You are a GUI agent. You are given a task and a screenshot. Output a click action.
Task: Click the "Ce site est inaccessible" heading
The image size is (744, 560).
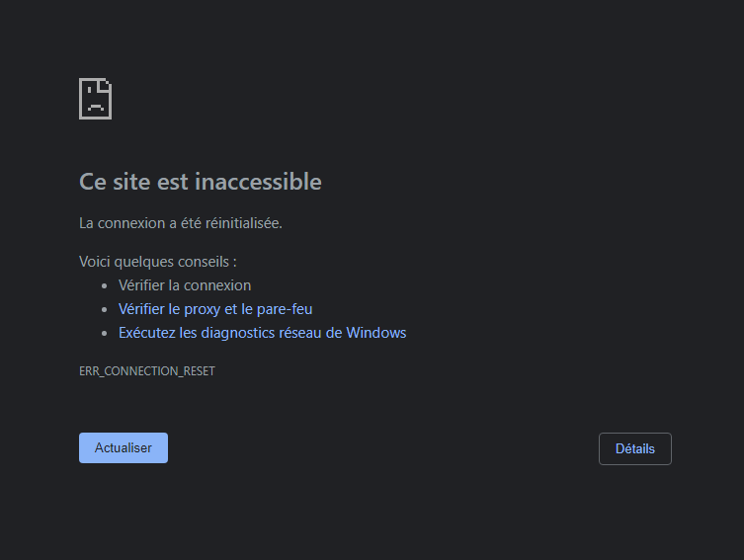(x=200, y=182)
